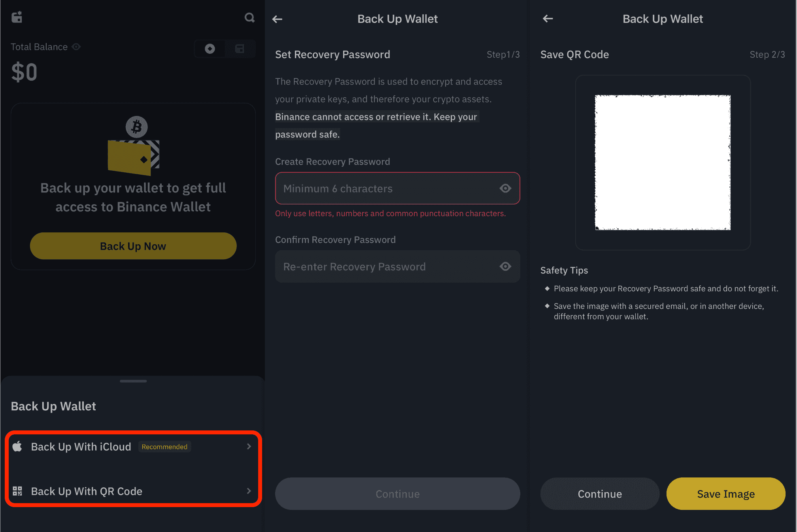Reveal the Confirm Recovery Password entry
The width and height of the screenshot is (797, 532).
coord(397,266)
